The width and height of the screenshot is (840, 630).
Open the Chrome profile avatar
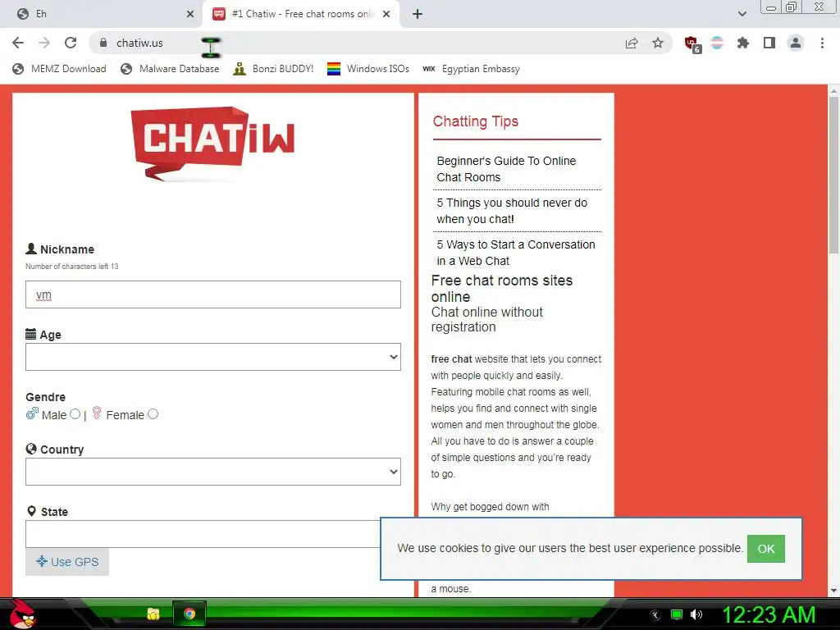point(796,43)
